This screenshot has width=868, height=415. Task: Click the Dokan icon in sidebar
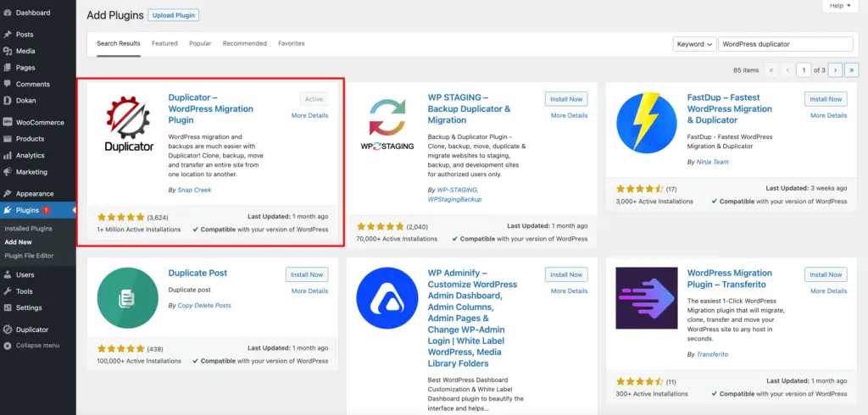[x=7, y=101]
